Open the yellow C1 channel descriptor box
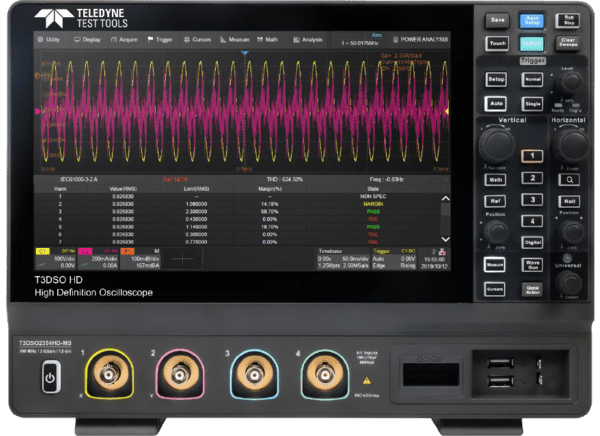600x436 pixels. click(x=55, y=259)
